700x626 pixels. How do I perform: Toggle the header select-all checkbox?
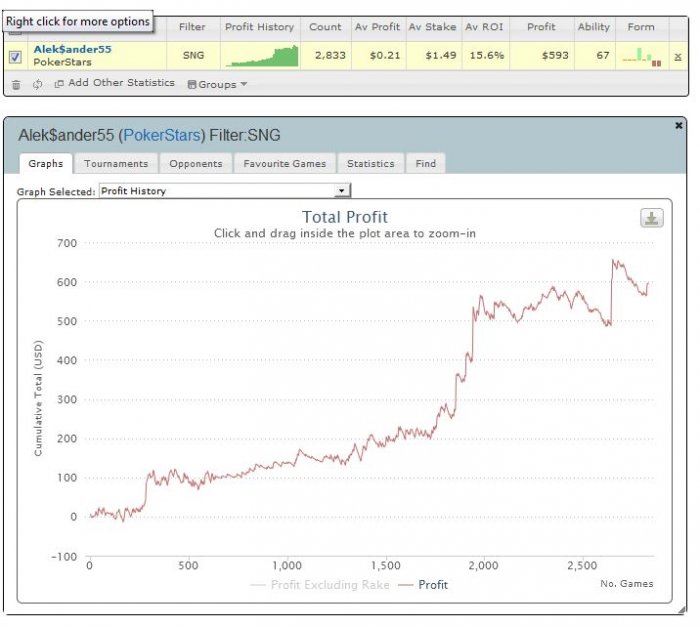16,32
